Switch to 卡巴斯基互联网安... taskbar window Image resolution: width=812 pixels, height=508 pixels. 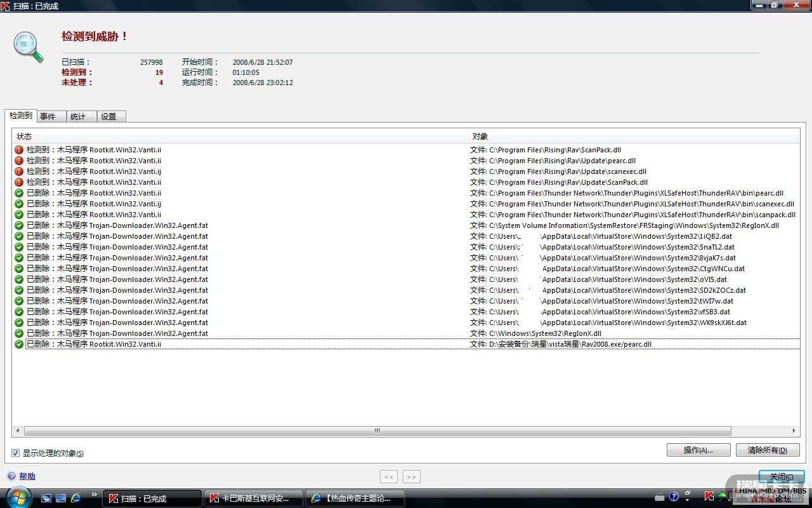(253, 498)
